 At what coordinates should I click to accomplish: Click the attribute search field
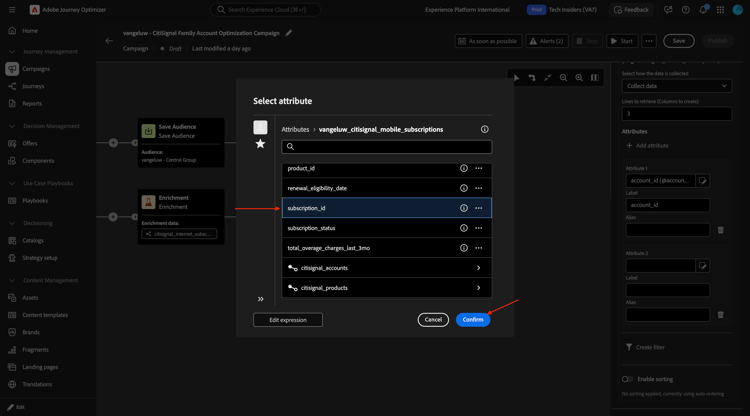pyautogui.click(x=387, y=147)
